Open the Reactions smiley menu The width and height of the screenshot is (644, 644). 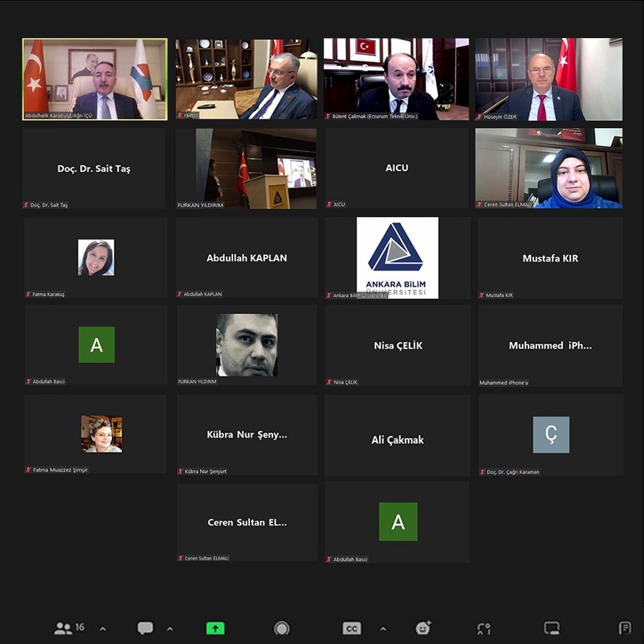423,628
